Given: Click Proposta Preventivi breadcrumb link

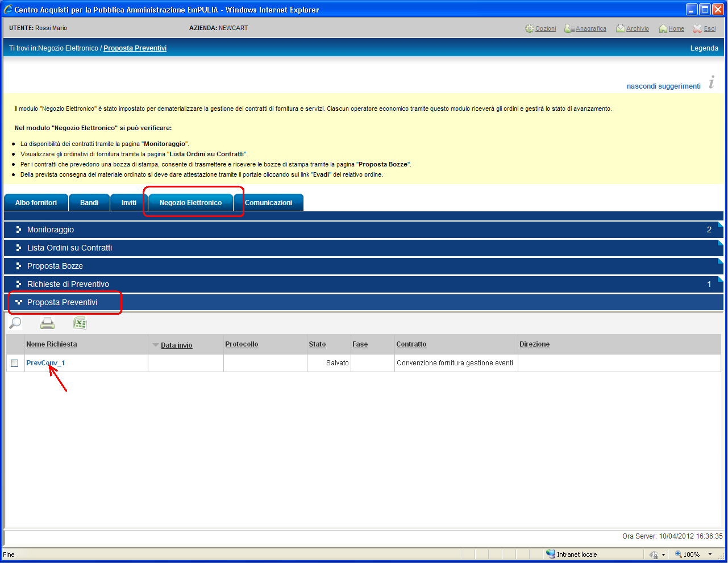Looking at the screenshot, I should coord(135,48).
